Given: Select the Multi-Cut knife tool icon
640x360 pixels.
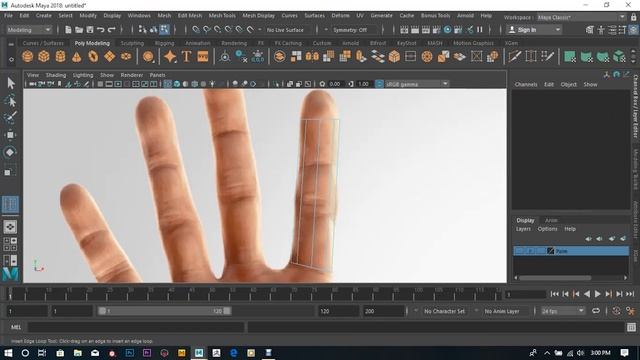Looking at the screenshot, I should (x=514, y=56).
